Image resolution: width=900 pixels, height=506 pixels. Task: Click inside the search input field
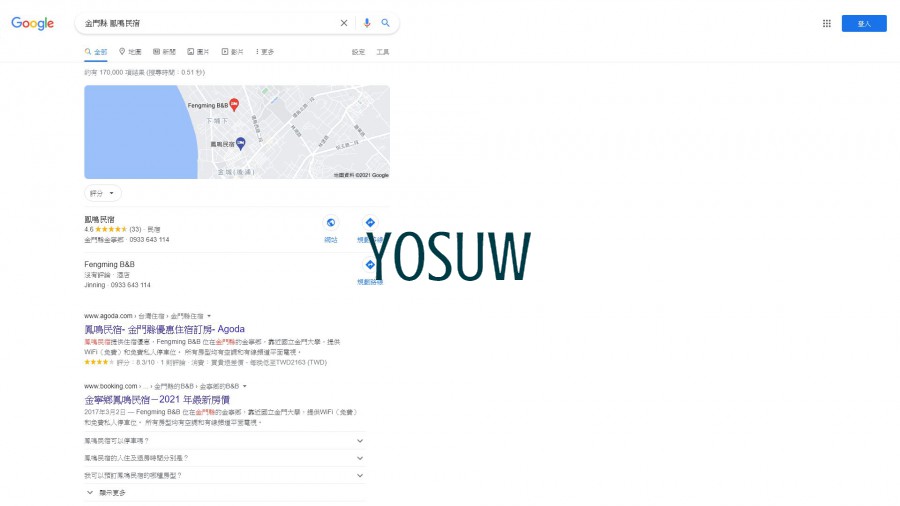click(200, 23)
